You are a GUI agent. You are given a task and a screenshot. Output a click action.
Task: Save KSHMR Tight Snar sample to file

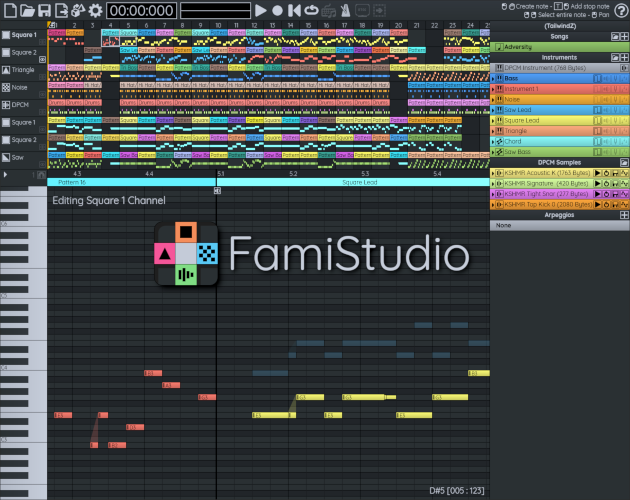point(615,194)
